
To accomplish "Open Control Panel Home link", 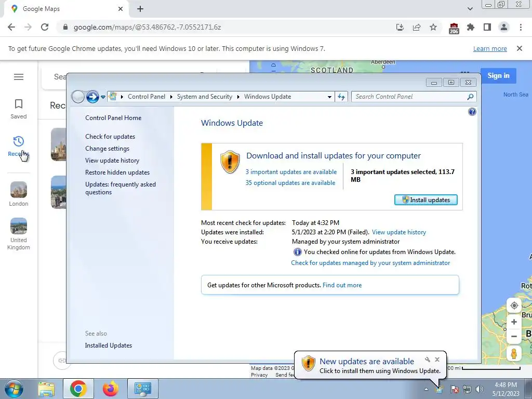I will coord(113,118).
